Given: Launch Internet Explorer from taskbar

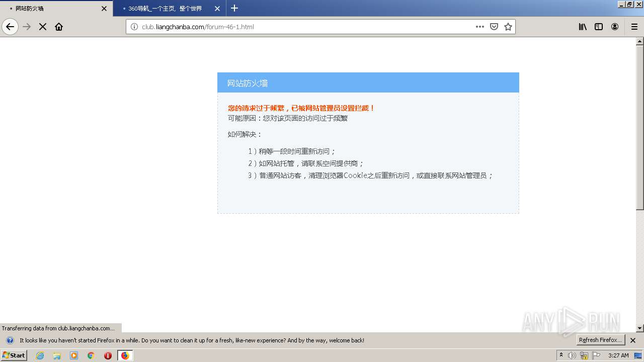Looking at the screenshot, I should tap(40, 355).
